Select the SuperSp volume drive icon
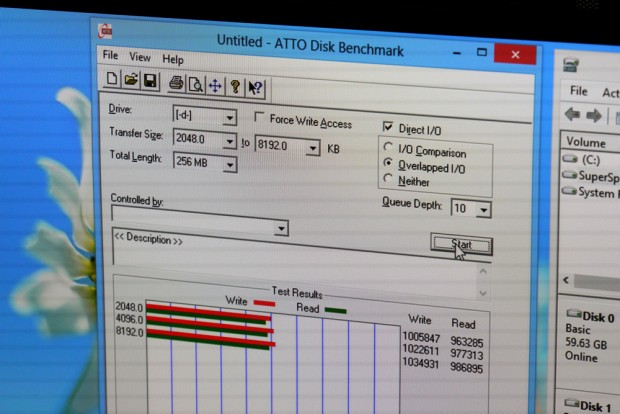Image resolution: width=620 pixels, height=414 pixels. [569, 174]
